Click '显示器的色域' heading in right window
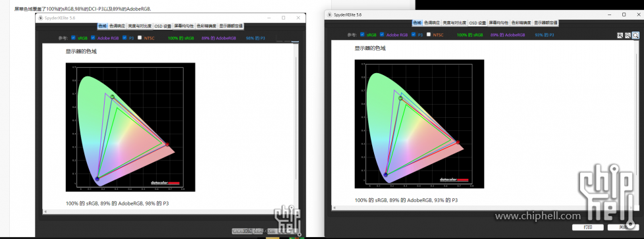Screen dimensions: 644x239 (371, 48)
